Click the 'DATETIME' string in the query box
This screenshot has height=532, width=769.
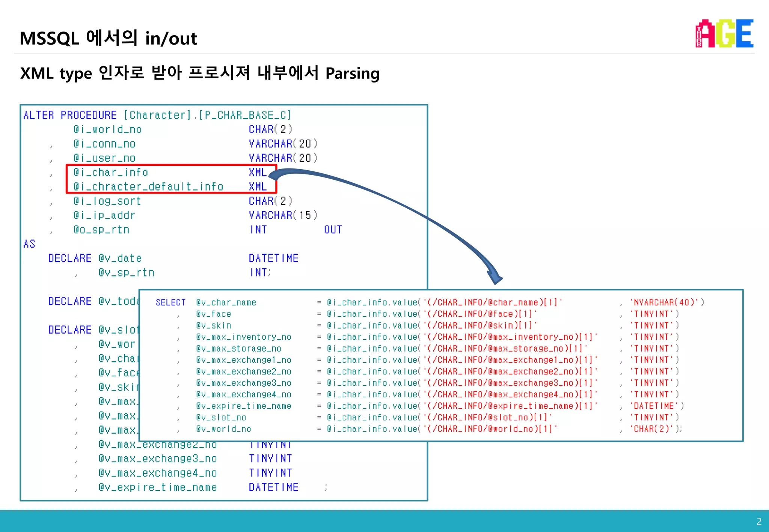(x=653, y=406)
